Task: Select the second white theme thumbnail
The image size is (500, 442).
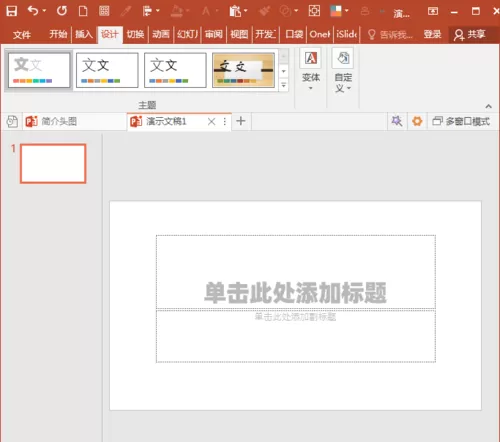Action: point(107,70)
